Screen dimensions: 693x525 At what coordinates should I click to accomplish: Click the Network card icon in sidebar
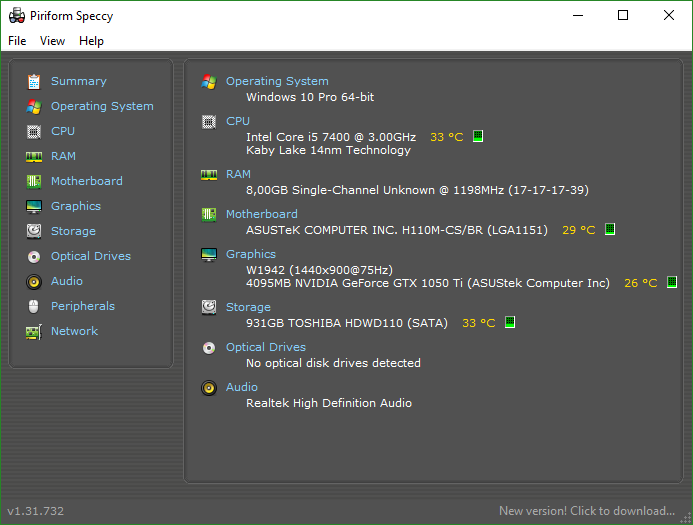[x=34, y=332]
